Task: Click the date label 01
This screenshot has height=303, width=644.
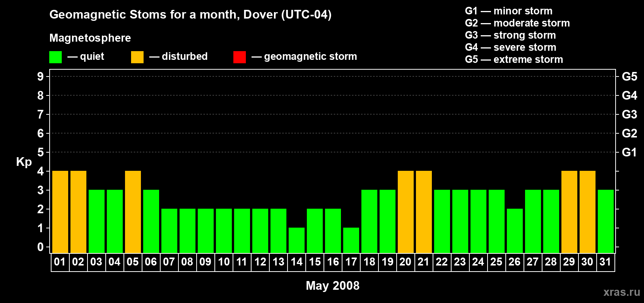Action: 60,262
